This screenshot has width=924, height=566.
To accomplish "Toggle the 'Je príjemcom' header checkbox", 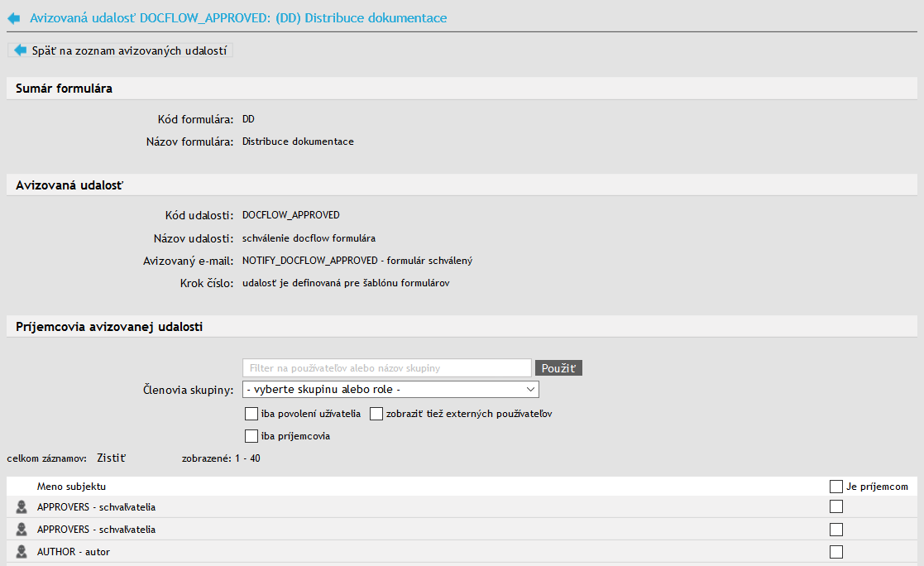I will 836,487.
